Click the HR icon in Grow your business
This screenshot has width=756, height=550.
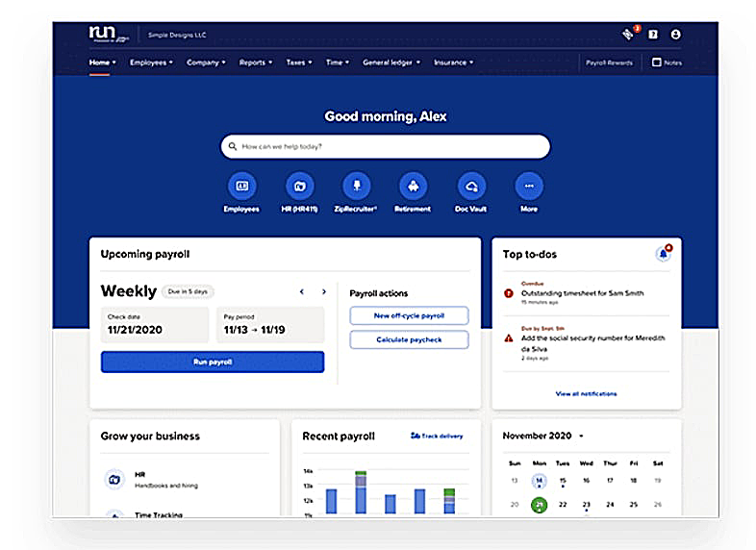pyautogui.click(x=114, y=480)
